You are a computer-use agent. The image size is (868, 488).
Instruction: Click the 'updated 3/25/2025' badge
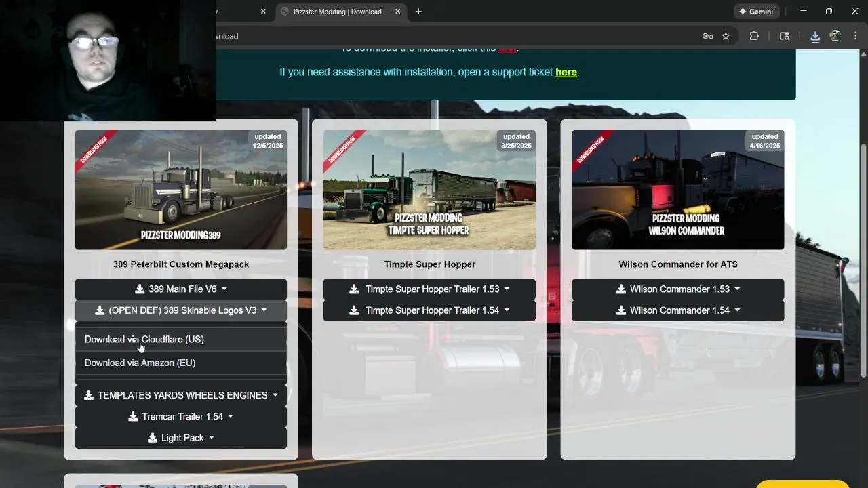pyautogui.click(x=516, y=141)
